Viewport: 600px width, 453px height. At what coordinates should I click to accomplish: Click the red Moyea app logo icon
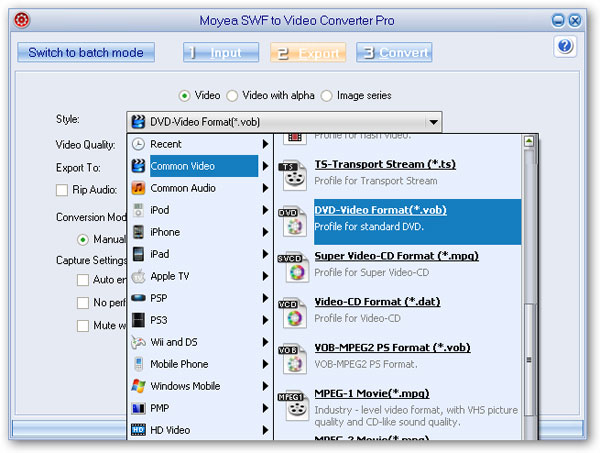[x=22, y=20]
